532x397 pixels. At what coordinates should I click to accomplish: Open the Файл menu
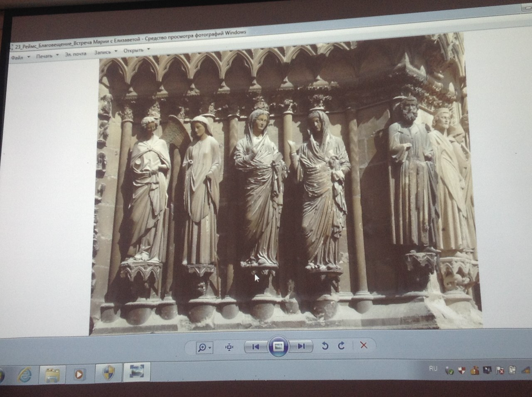17,58
